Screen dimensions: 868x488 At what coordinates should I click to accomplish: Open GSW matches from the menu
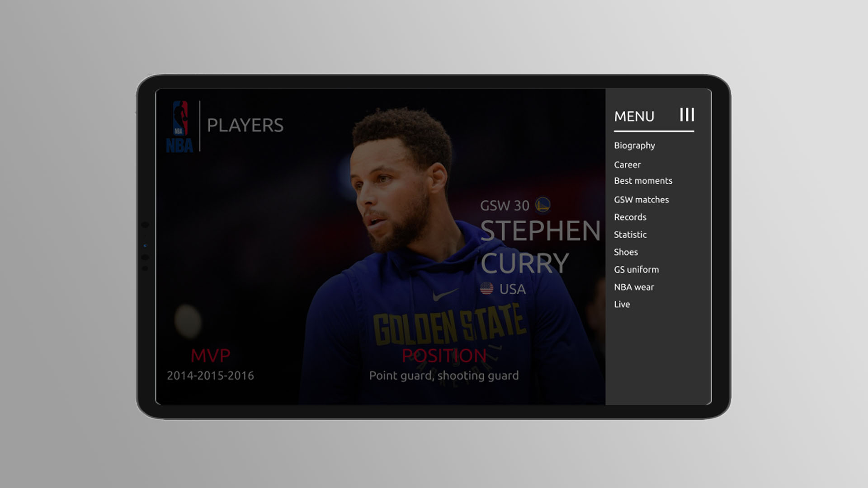point(641,200)
